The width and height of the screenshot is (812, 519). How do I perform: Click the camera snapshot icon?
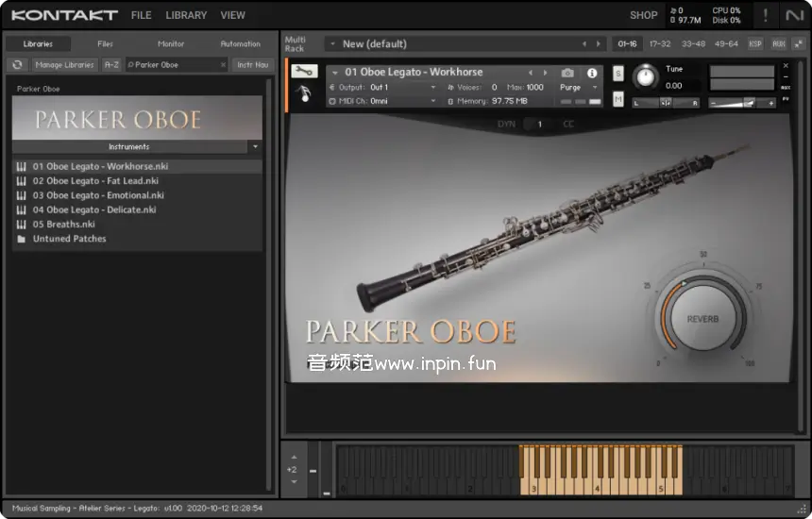click(x=567, y=73)
